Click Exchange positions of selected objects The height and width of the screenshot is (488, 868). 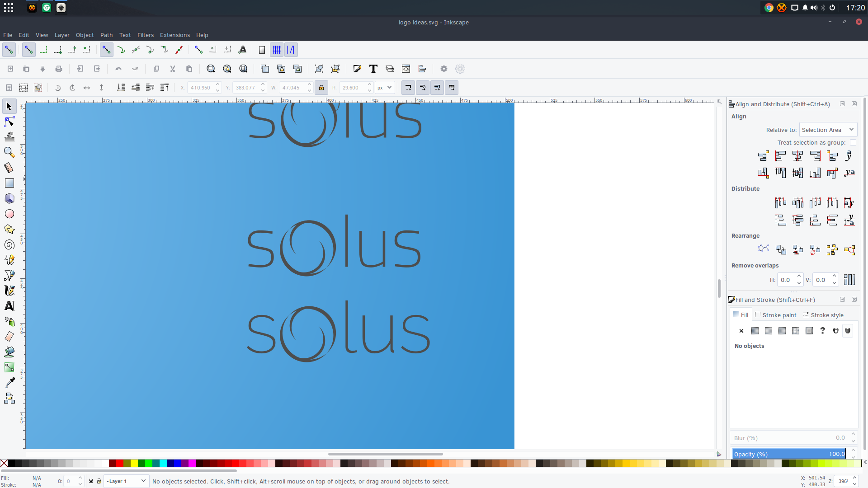[x=780, y=250]
